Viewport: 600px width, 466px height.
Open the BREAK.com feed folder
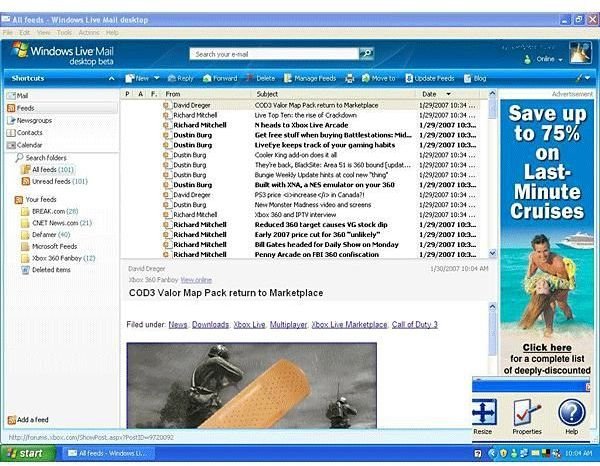(50, 211)
